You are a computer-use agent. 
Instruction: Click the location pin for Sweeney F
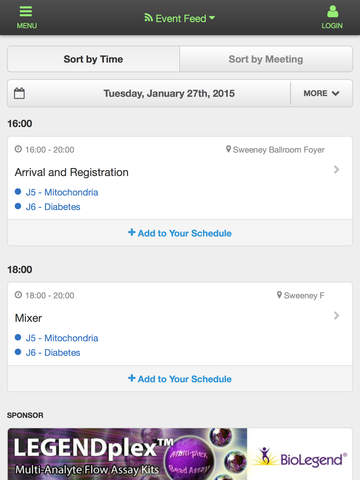(279, 295)
